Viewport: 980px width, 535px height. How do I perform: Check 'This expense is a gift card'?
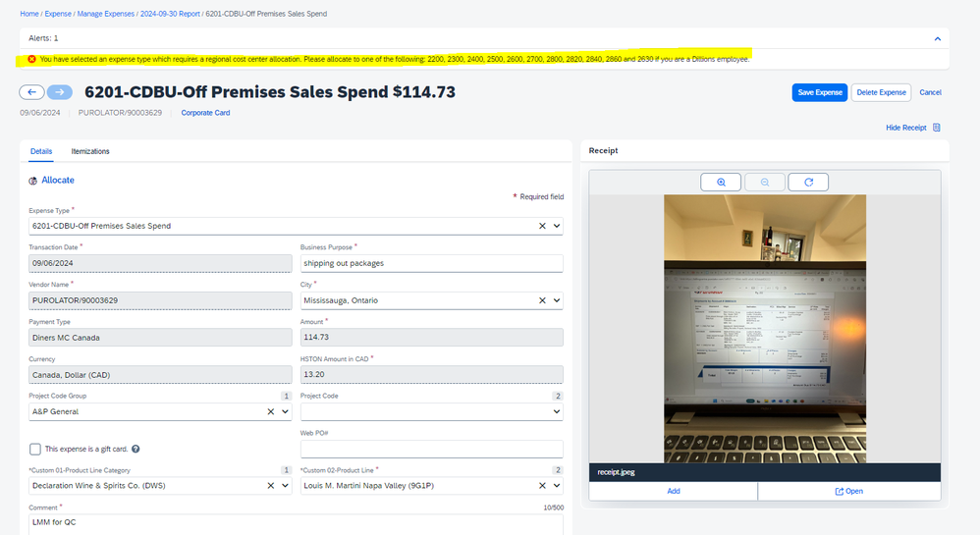point(35,449)
